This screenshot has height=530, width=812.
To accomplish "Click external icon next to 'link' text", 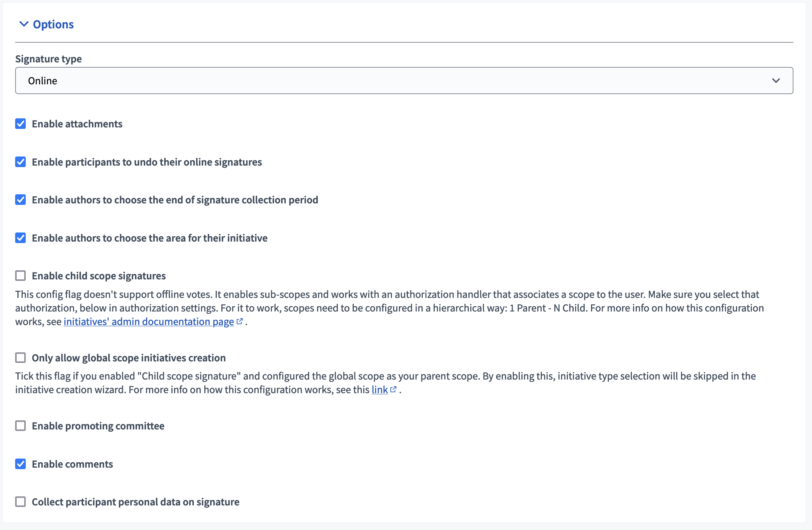I will pyautogui.click(x=393, y=389).
